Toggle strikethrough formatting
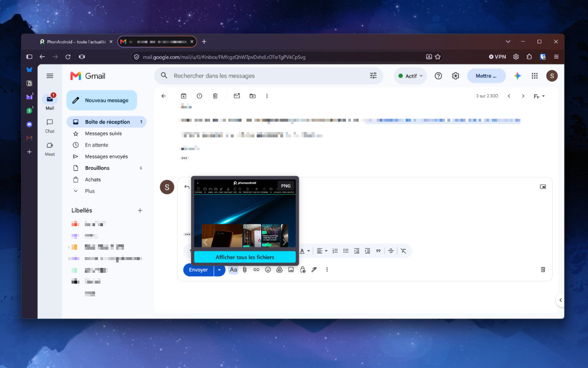588x368 pixels. click(391, 251)
